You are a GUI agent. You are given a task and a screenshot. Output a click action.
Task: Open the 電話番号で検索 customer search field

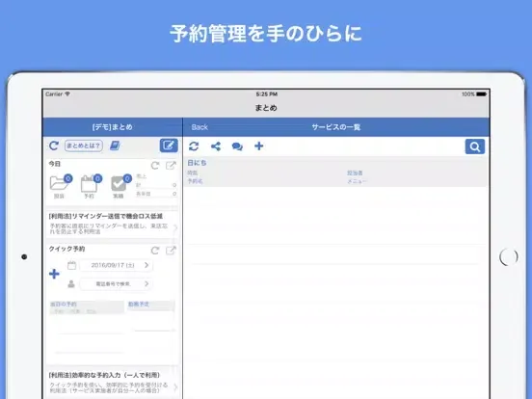coord(116,283)
